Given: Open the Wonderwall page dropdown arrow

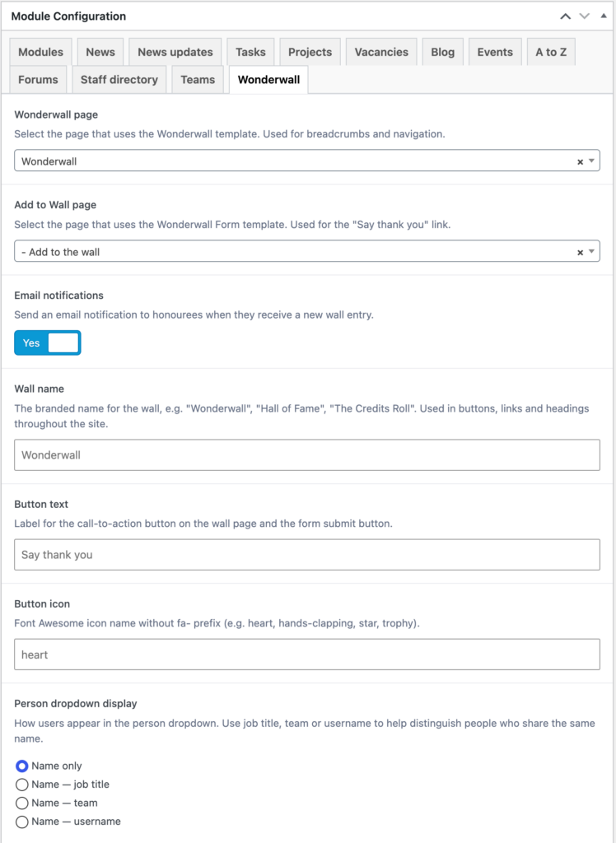Looking at the screenshot, I should pos(592,161).
